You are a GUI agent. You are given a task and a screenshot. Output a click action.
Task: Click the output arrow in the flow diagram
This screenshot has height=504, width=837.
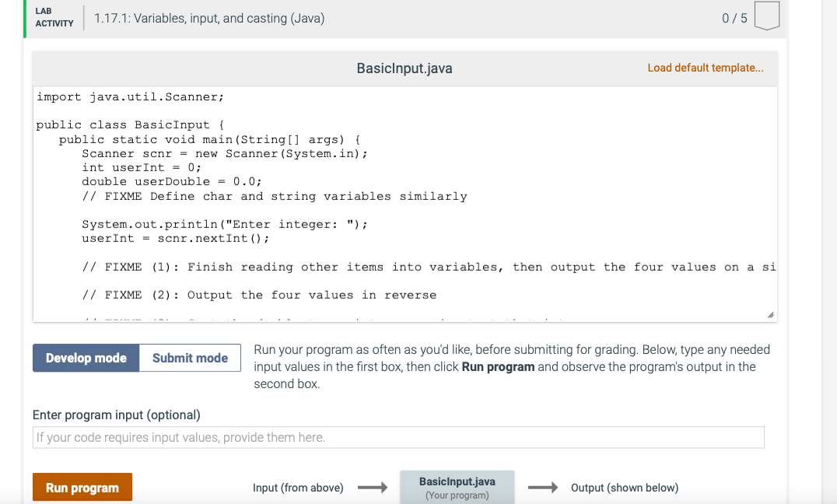[x=543, y=487]
